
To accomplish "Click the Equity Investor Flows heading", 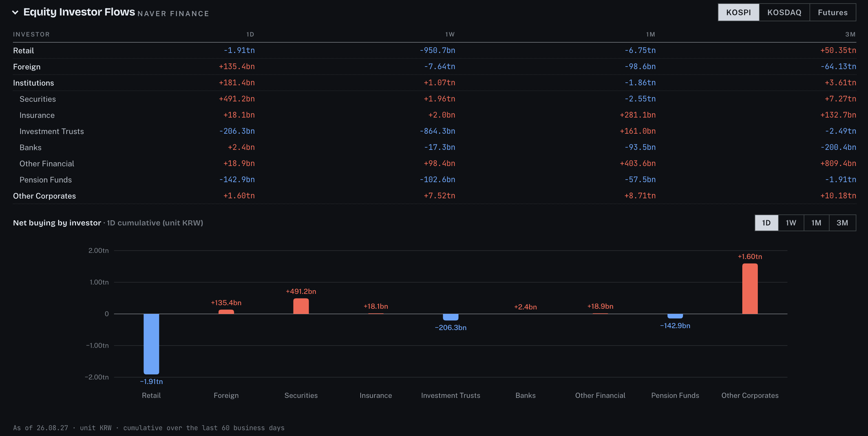I will [x=79, y=12].
